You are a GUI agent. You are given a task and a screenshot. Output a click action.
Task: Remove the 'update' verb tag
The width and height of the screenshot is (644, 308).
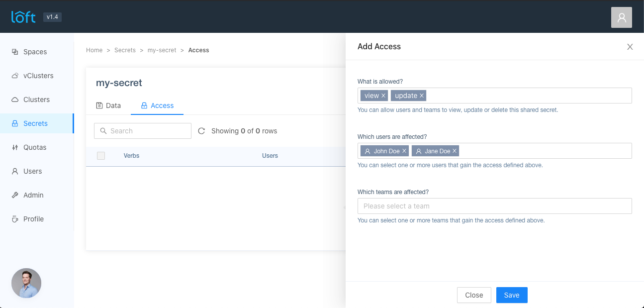[x=422, y=96]
